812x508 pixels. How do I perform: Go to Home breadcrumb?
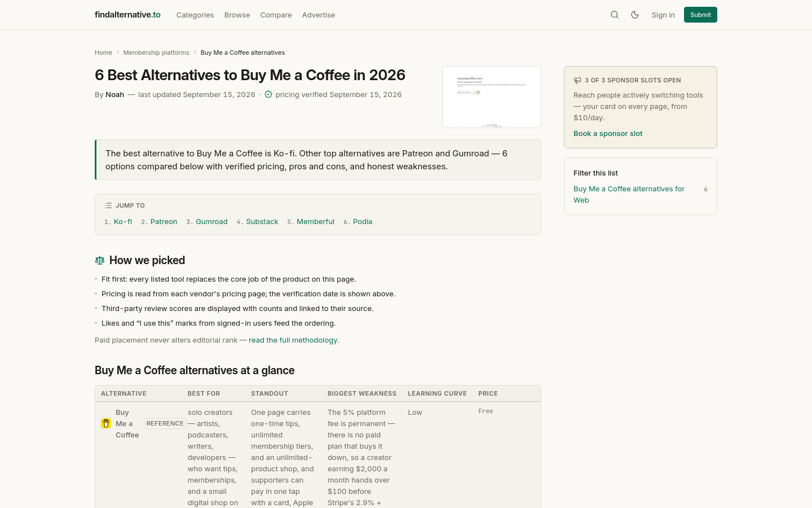(103, 52)
